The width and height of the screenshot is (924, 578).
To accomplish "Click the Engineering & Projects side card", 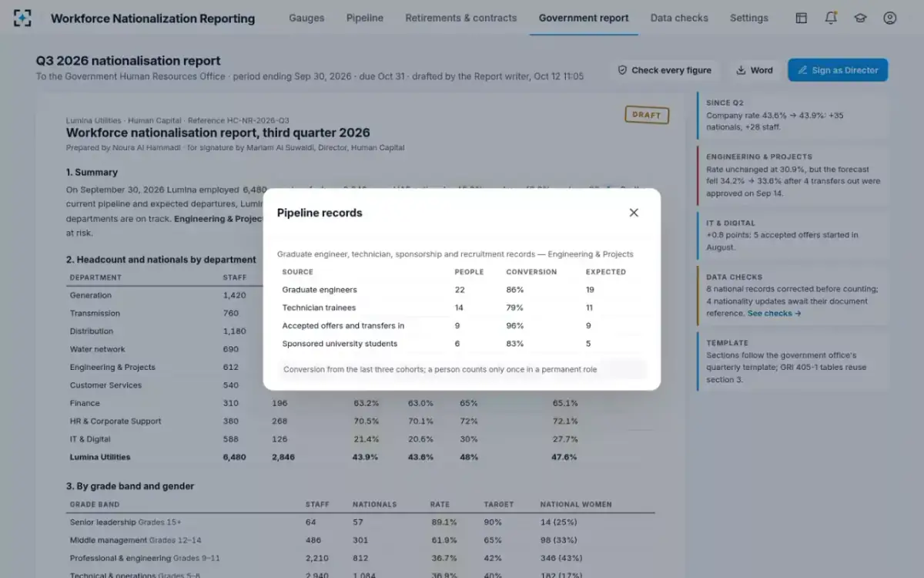I will pos(793,175).
